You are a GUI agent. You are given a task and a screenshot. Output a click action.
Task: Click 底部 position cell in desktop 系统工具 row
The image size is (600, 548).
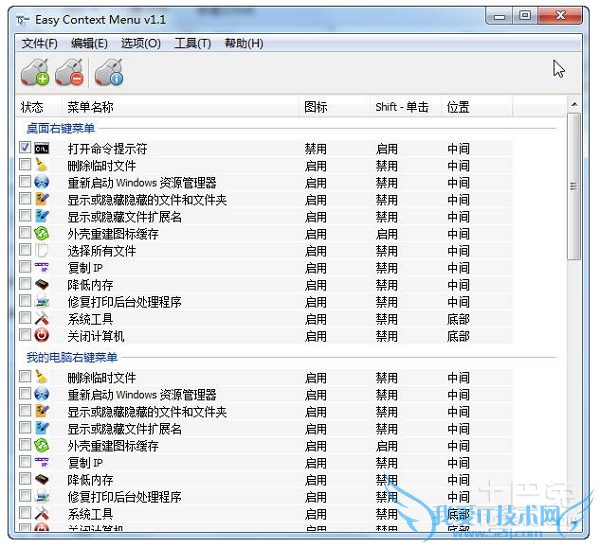[x=458, y=319]
